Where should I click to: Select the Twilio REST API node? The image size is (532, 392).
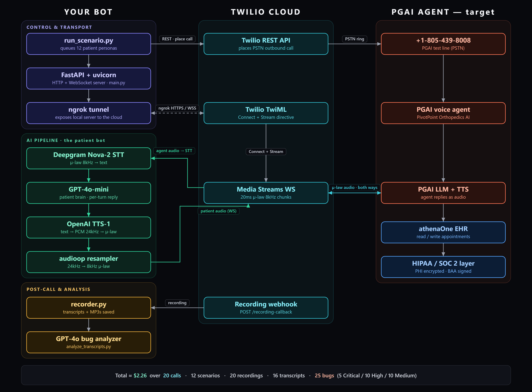(266, 44)
